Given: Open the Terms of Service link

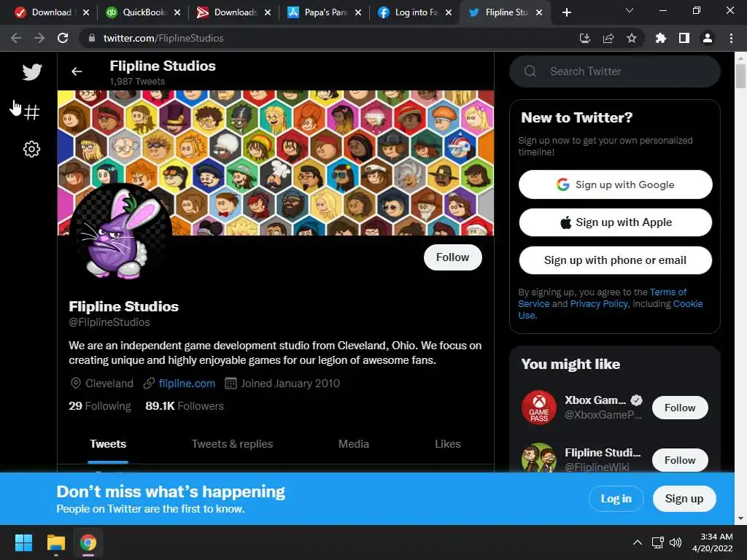Looking at the screenshot, I should (668, 292).
